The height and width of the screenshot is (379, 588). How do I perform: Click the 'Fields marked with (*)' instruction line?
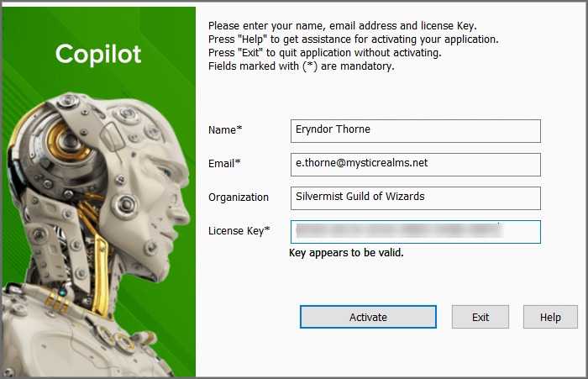(301, 66)
